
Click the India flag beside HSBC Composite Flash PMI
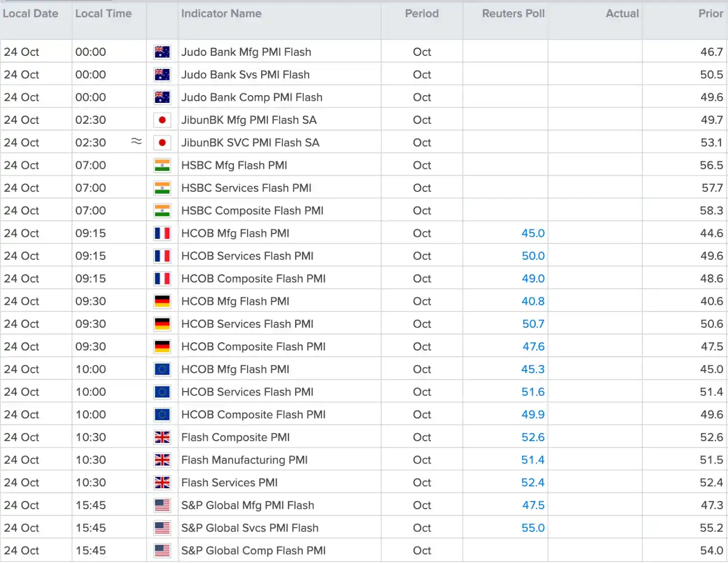(x=162, y=211)
